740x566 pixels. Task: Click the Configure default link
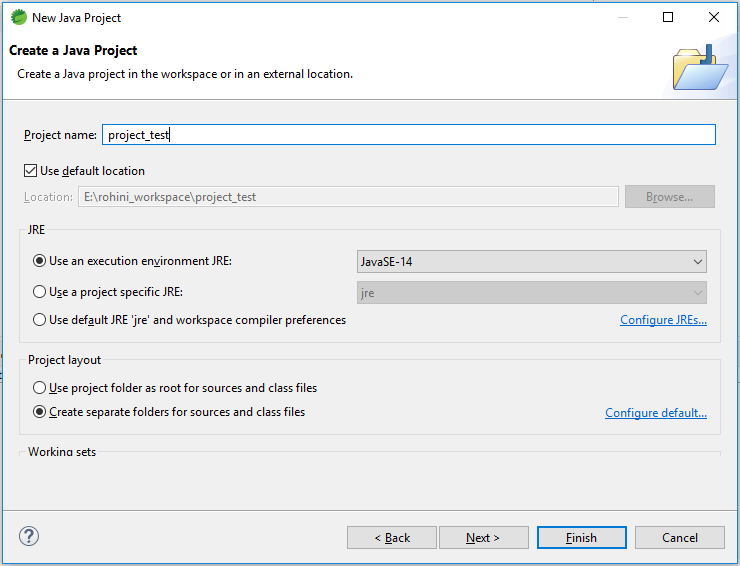(x=655, y=413)
